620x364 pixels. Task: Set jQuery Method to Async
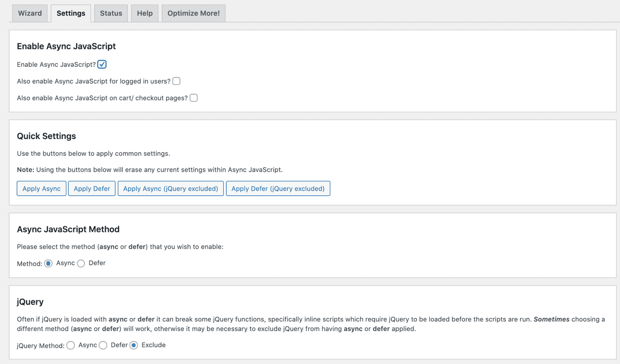pos(71,345)
